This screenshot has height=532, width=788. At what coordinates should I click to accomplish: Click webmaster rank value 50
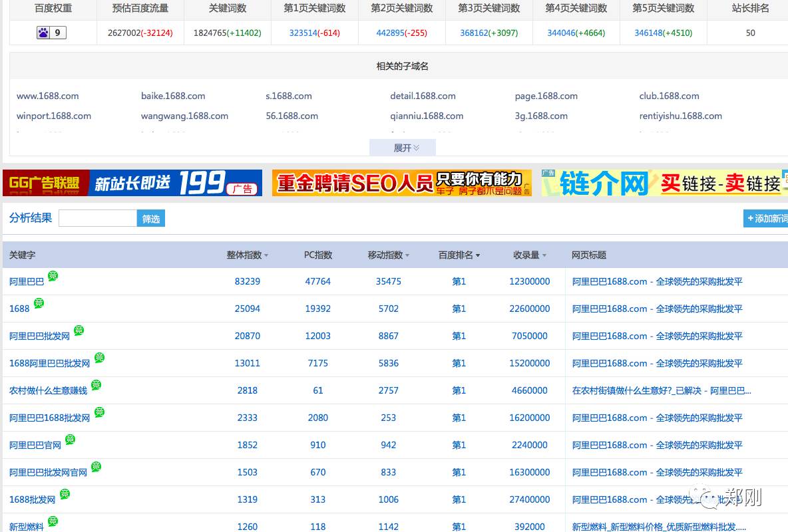coord(750,33)
